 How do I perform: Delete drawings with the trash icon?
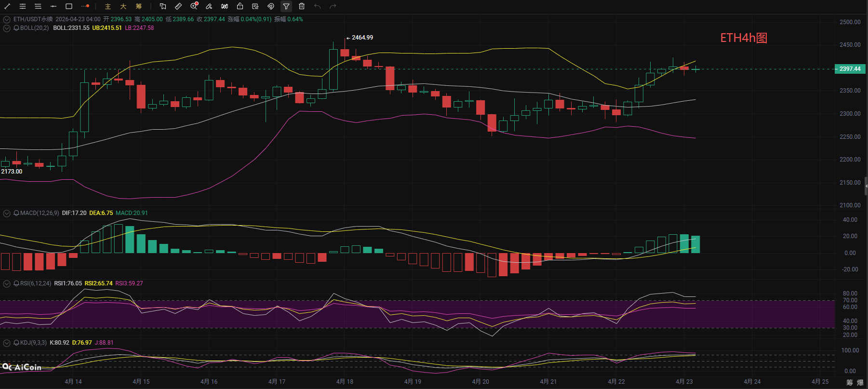click(x=302, y=6)
